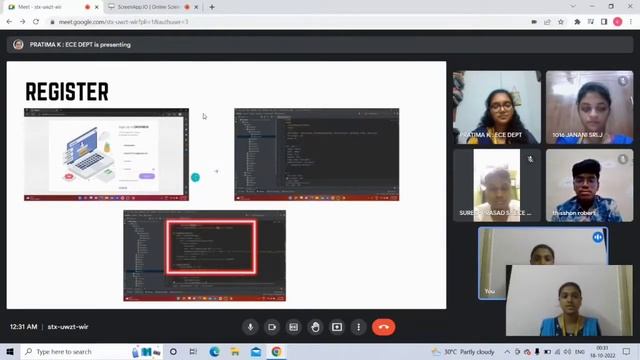This screenshot has width=640, height=360.
Task: Toggle the microphone in Meet controls
Action: [x=250, y=327]
